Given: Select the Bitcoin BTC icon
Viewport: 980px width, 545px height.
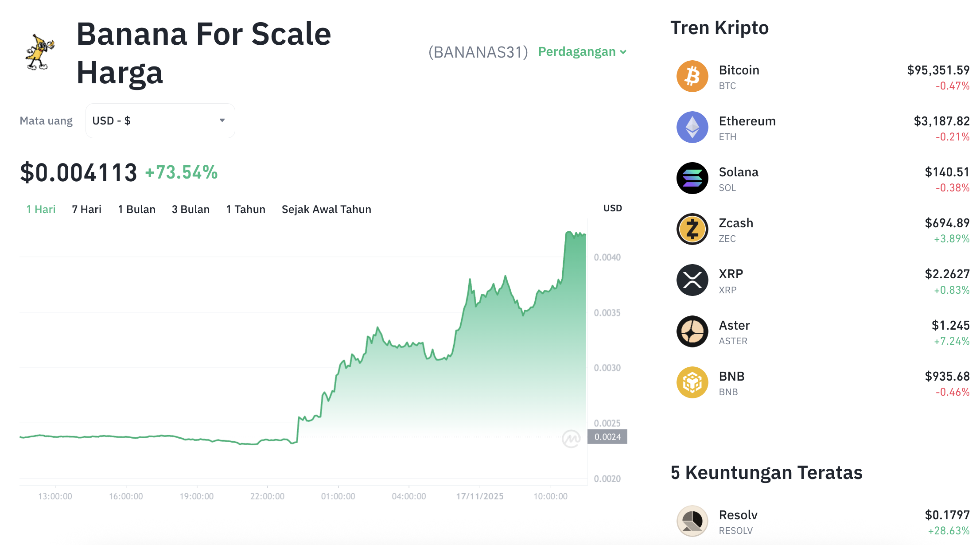Looking at the screenshot, I should tap(692, 76).
